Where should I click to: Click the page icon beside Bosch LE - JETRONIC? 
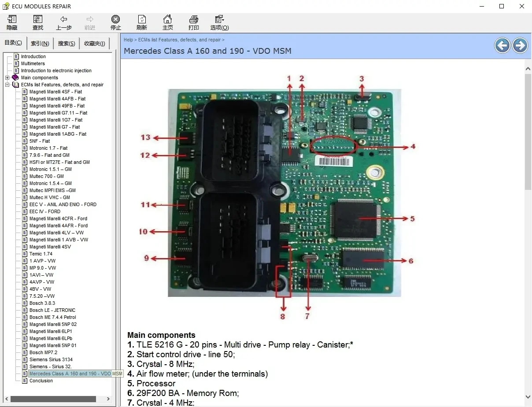pyautogui.click(x=25, y=310)
